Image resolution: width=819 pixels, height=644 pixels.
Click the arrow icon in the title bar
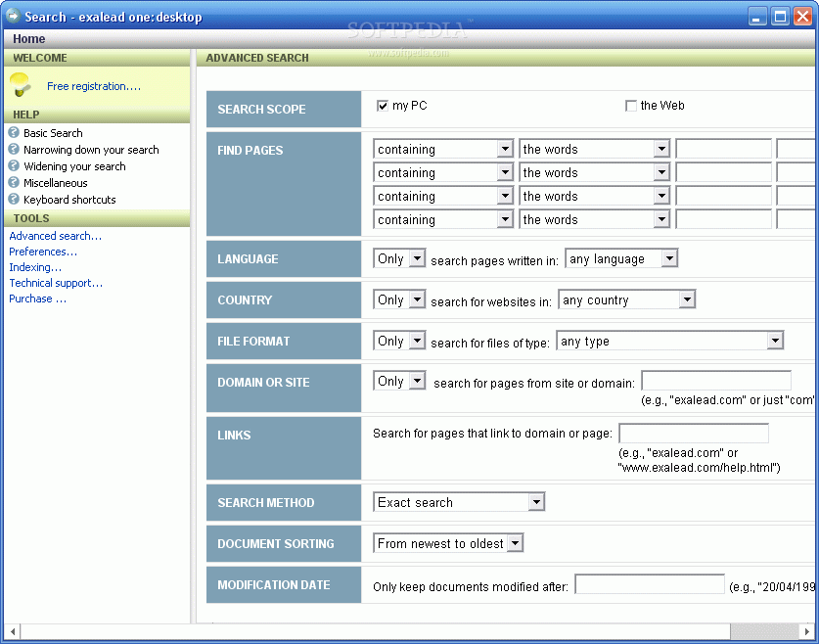[x=13, y=17]
